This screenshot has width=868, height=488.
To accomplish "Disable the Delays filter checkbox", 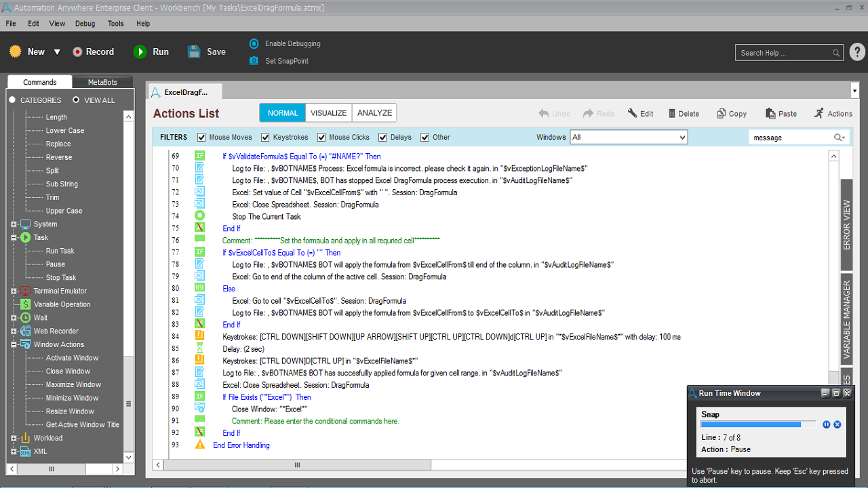I will point(382,138).
